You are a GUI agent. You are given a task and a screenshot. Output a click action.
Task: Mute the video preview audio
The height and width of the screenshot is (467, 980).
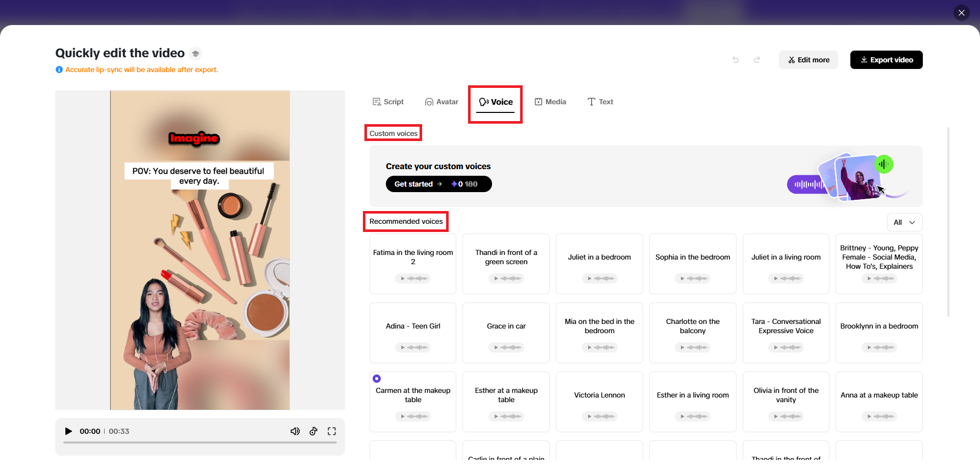pyautogui.click(x=295, y=431)
